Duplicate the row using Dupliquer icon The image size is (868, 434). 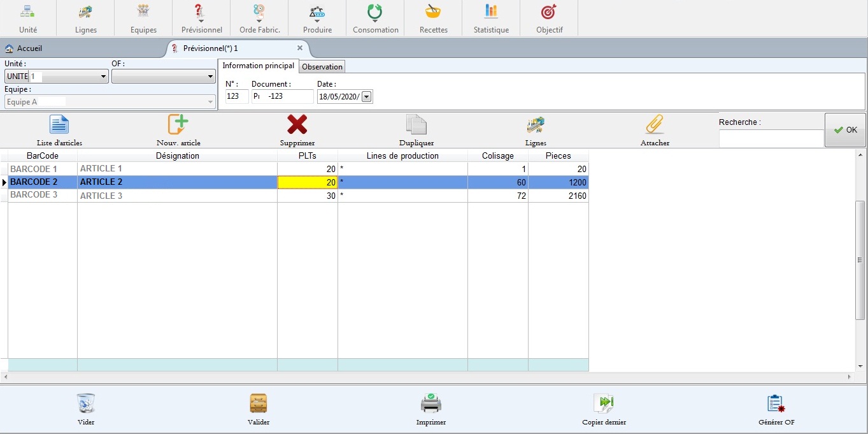[416, 125]
